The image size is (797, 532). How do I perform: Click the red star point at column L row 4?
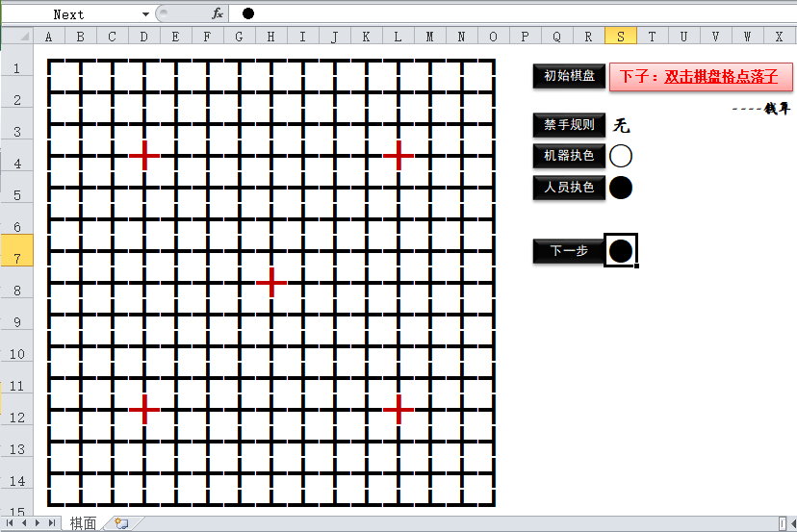[398, 156]
